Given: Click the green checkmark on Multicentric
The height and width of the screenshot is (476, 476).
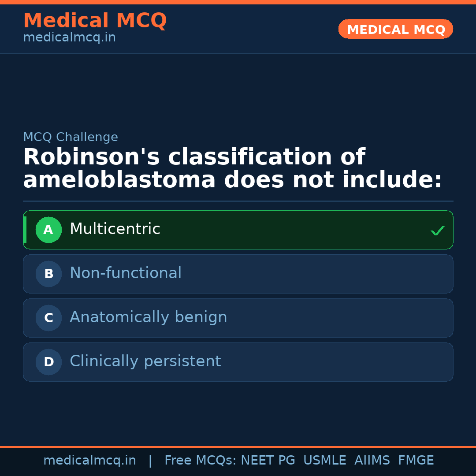Looking at the screenshot, I should click(x=437, y=231).
